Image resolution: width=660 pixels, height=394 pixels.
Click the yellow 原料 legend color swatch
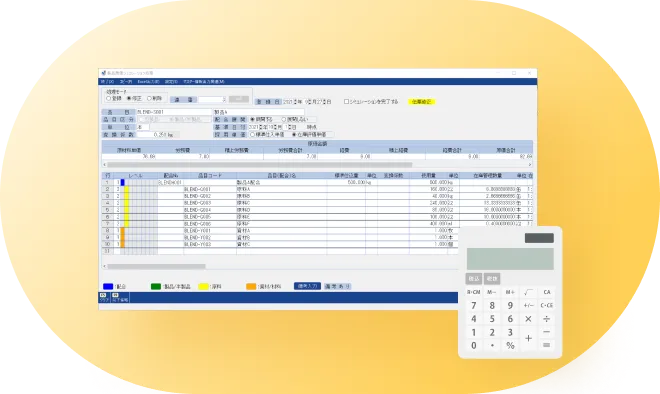pos(203,287)
